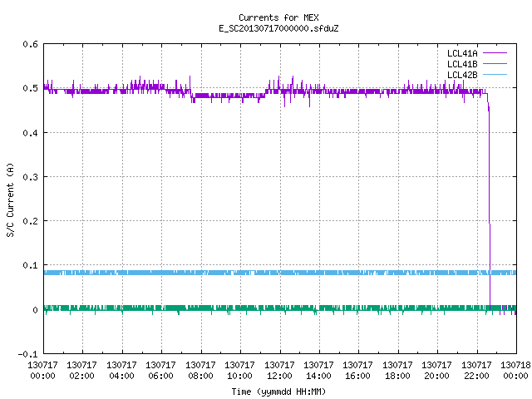Click the 130717 00:00 x-axis tick label
The height and width of the screenshot is (399, 532).
(x=42, y=371)
